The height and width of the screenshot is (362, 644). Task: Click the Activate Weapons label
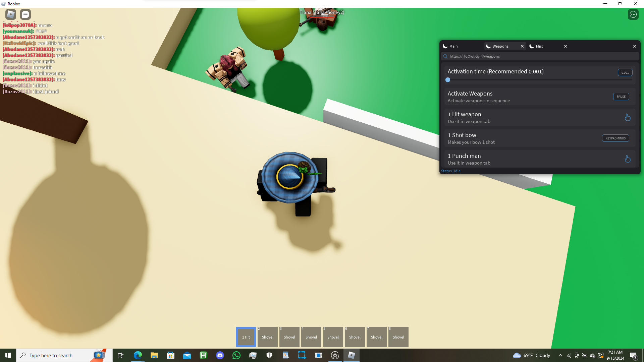[x=470, y=94]
